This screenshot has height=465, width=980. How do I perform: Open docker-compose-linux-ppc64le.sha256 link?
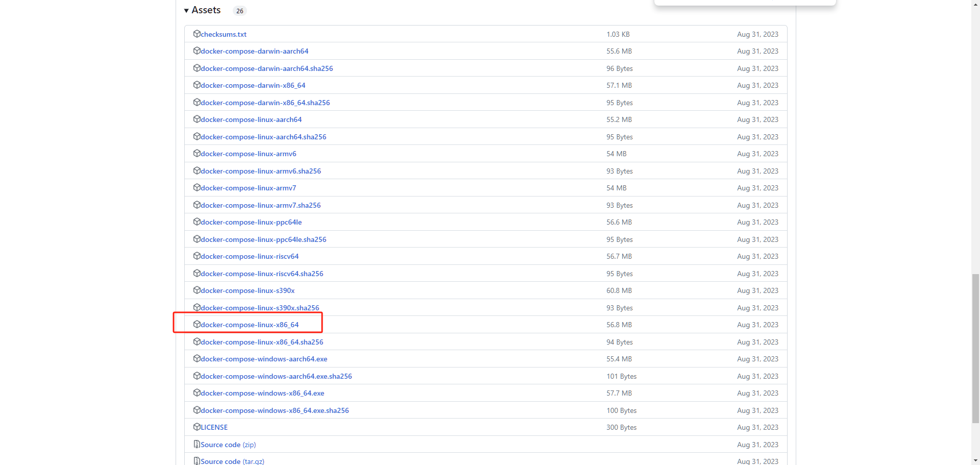[263, 239]
